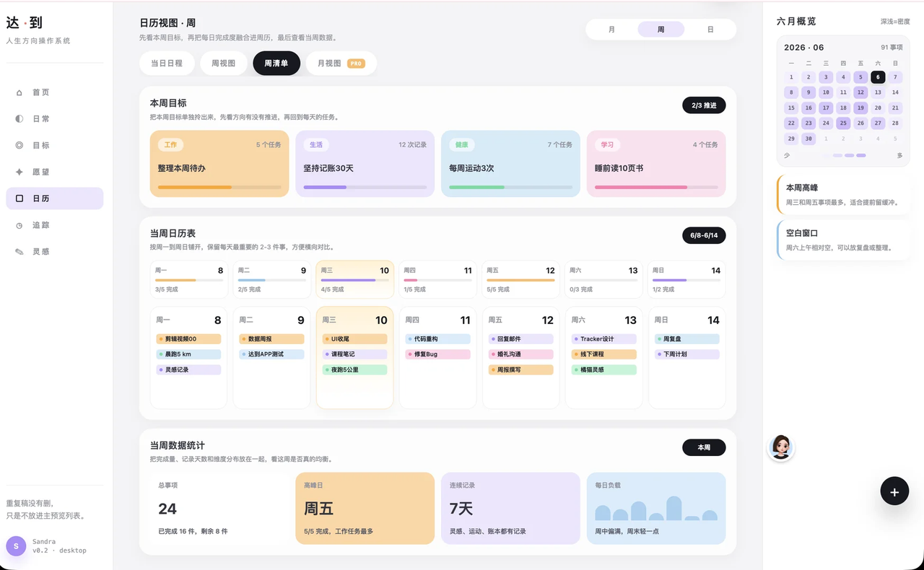Click progress bar of 坚持记账30天
Image resolution: width=924 pixels, height=570 pixels.
pyautogui.click(x=365, y=188)
